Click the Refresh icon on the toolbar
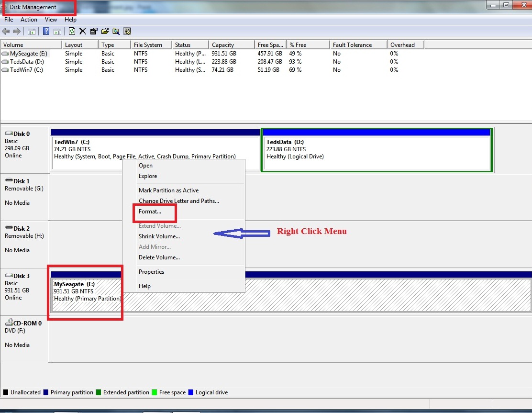 coord(72,31)
